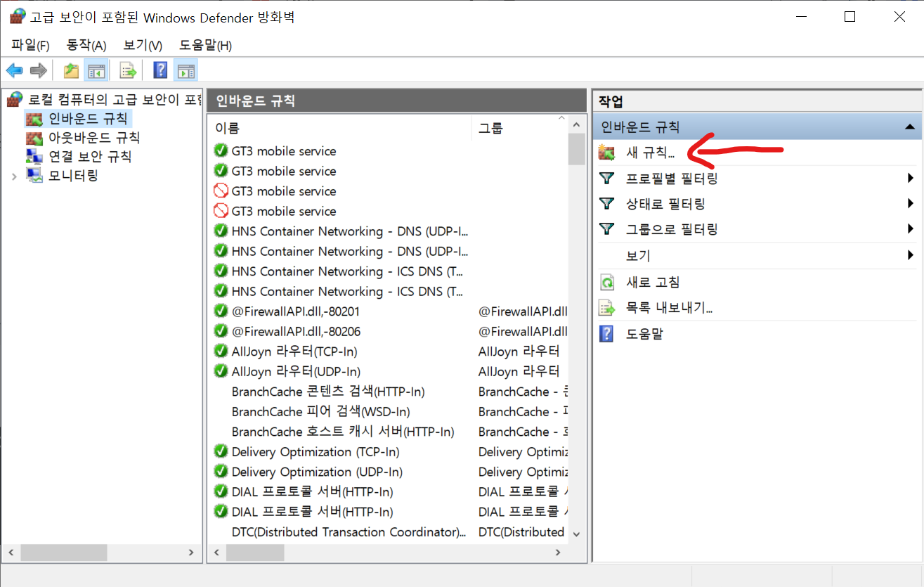Click the rules list scroll-up arrow
Screen dimensions: 924x587
577,124
